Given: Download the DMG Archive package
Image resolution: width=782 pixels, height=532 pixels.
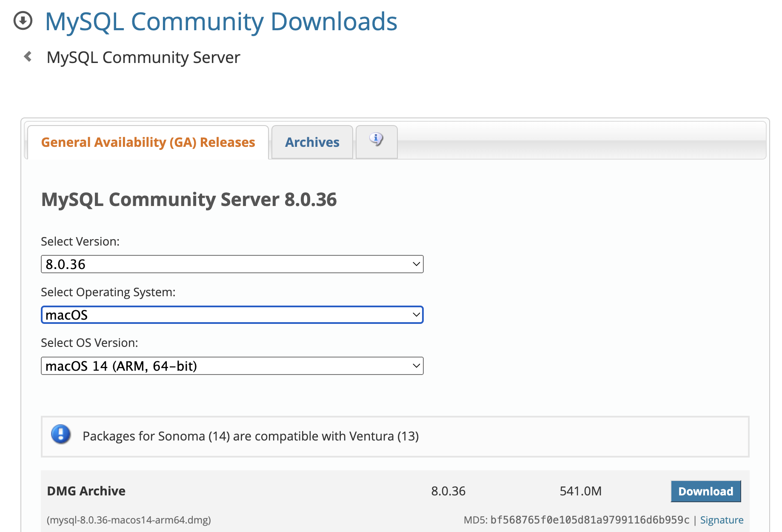Looking at the screenshot, I should pos(706,491).
